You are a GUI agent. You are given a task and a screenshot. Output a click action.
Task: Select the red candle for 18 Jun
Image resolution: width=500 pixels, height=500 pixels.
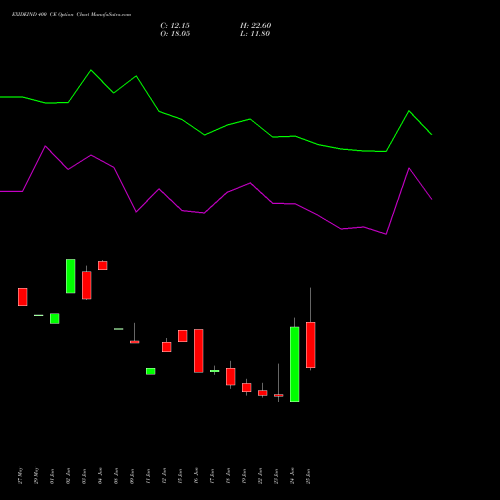click(x=231, y=376)
